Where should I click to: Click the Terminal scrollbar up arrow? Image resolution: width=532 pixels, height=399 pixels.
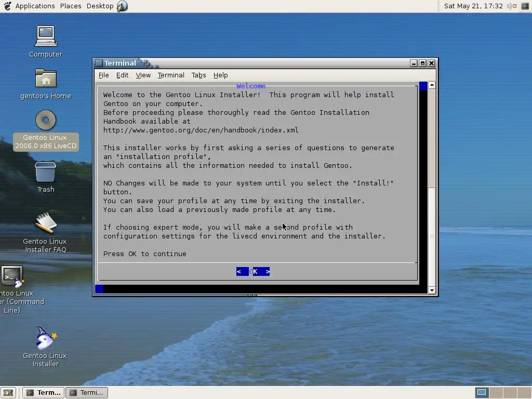(x=432, y=85)
